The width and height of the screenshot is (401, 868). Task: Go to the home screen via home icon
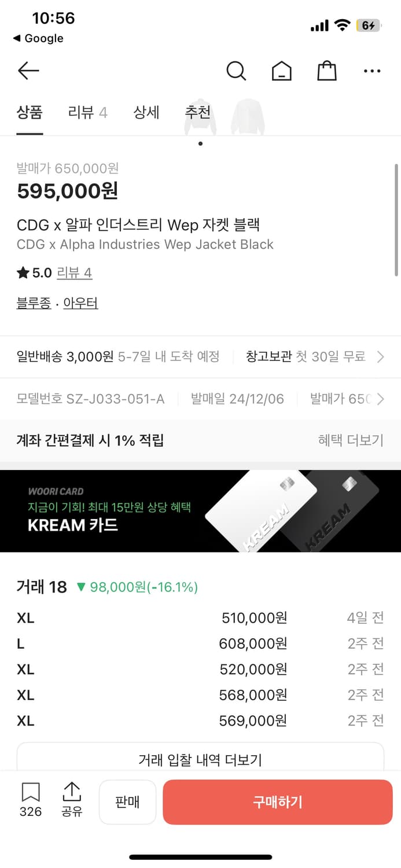[281, 71]
